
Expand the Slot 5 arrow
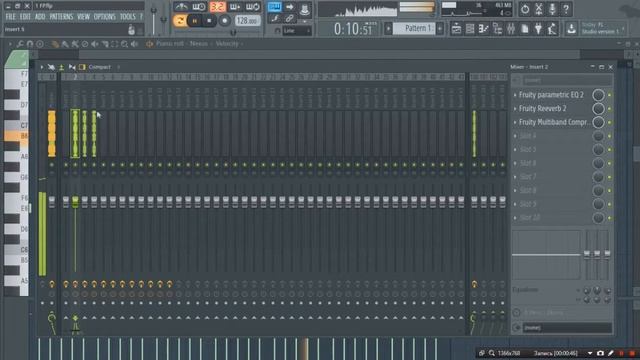(515, 149)
